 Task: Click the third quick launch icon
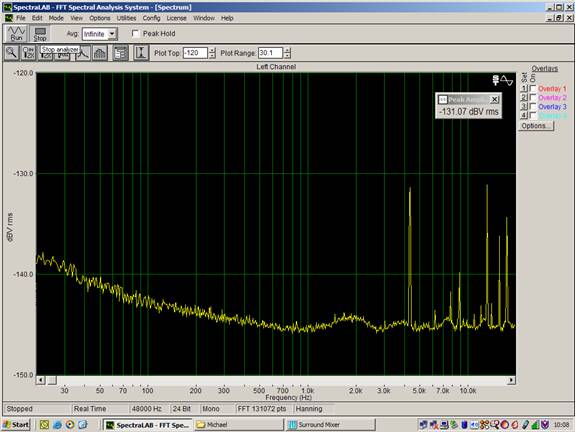tap(70, 425)
